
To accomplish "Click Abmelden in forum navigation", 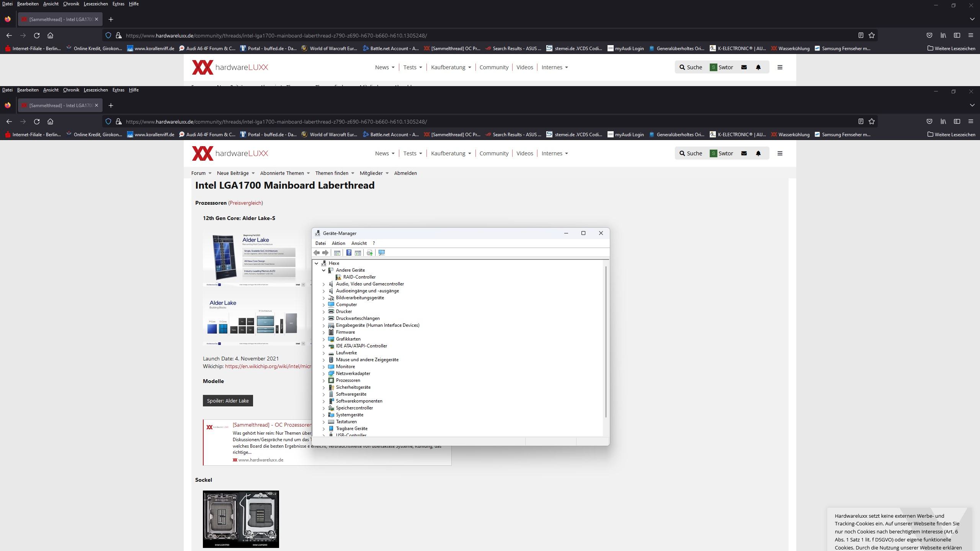I will [405, 173].
